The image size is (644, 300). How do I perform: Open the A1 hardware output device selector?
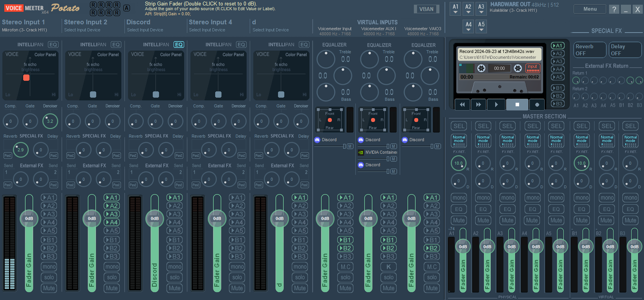click(456, 9)
